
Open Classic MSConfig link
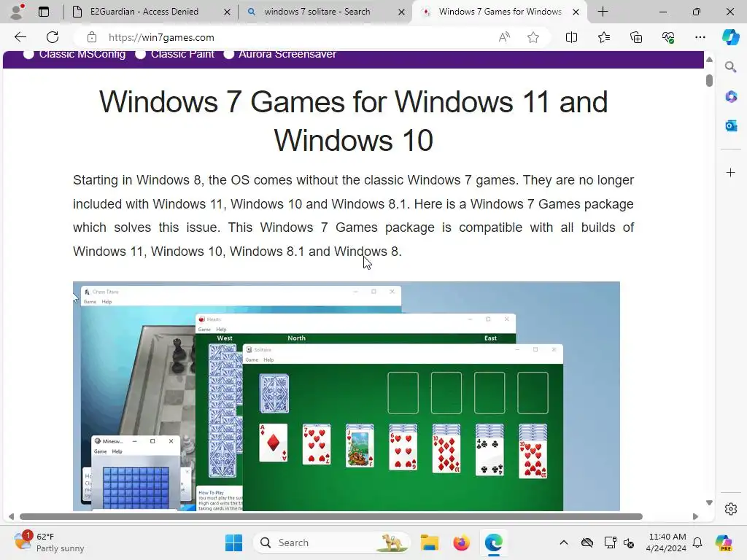(x=82, y=54)
